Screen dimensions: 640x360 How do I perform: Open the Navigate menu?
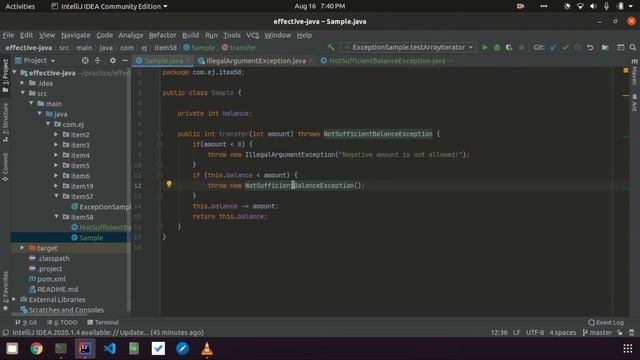76,35
